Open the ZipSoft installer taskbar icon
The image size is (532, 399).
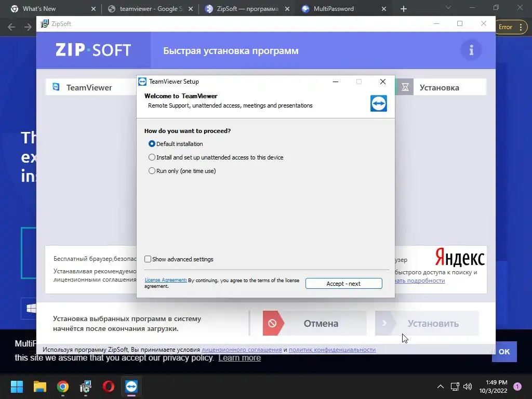(x=86, y=387)
